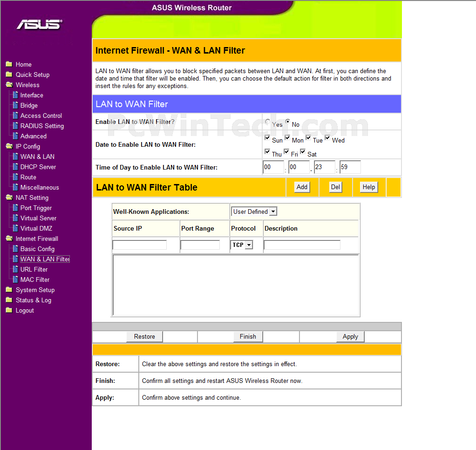Screen dimensions: 476x450
Task: Open the Well-Known Applications User Defined dropdown
Action: point(254,211)
